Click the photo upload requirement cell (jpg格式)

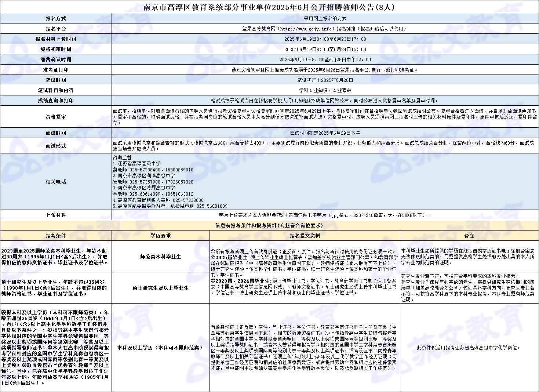pos(325,215)
